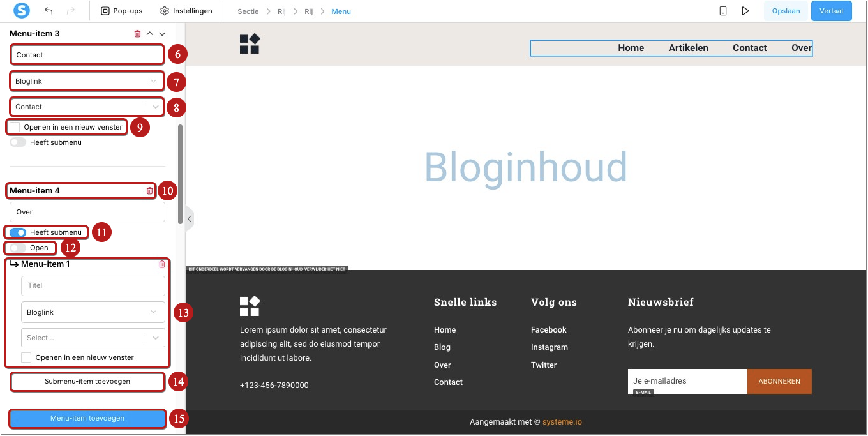This screenshot has width=868, height=436.
Task: Click Over in the header navigation menu
Action: point(802,48)
